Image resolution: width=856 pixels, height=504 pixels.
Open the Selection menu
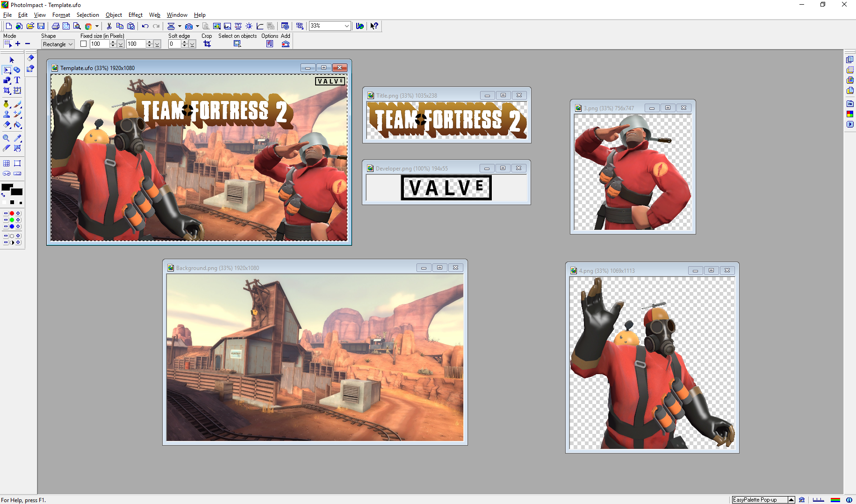(88, 15)
